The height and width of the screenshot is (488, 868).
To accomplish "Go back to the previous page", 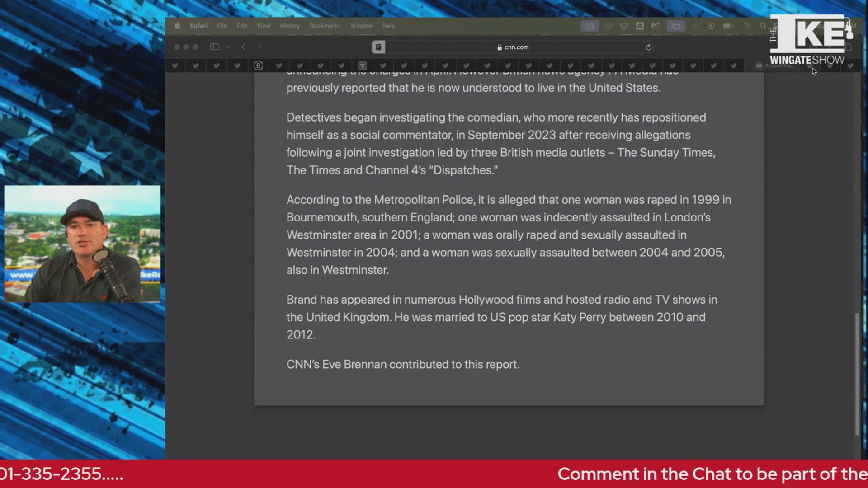I will click(x=243, y=47).
